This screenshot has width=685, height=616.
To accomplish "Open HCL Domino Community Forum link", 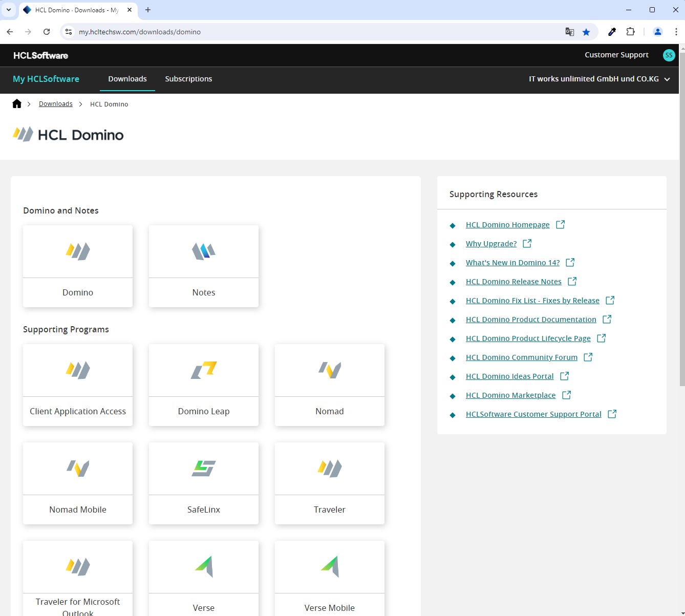I will coord(522,357).
